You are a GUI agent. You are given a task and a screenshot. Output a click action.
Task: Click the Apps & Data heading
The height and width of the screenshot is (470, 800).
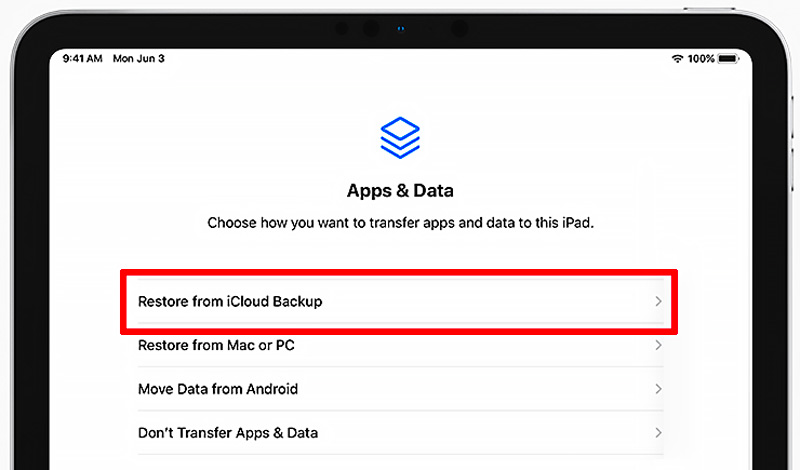coord(400,190)
